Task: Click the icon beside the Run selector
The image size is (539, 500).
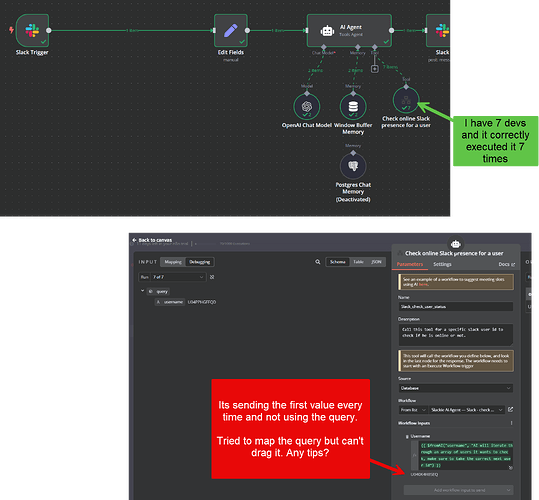Action: click(x=212, y=277)
